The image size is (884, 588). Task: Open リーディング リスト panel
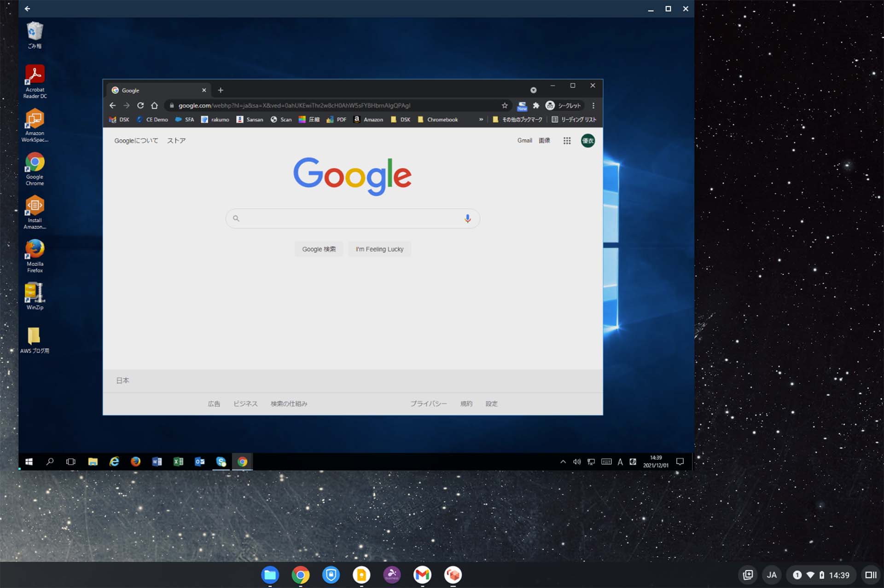tap(574, 120)
